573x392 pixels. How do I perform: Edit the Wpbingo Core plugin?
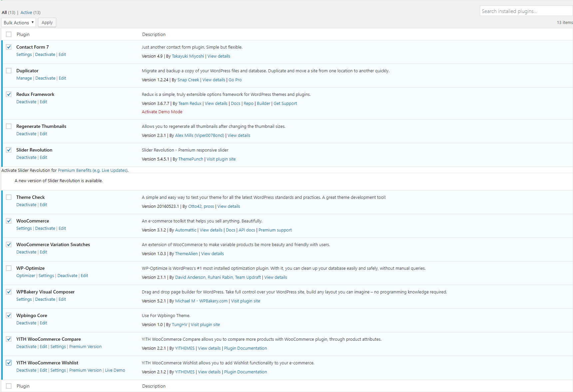pos(43,323)
